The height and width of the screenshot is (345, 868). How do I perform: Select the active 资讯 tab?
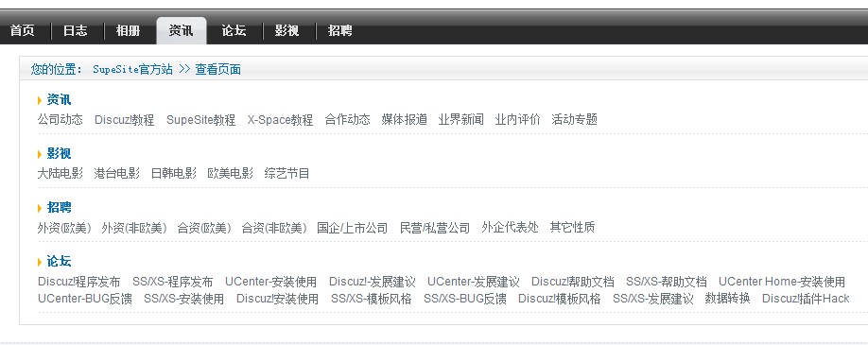(x=181, y=30)
